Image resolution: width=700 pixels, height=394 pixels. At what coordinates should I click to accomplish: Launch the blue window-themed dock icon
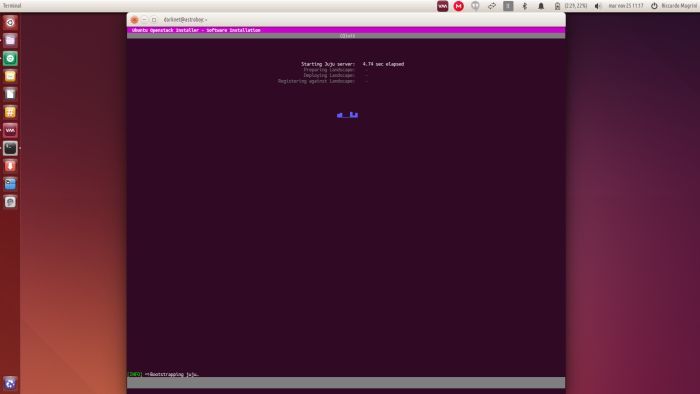[10, 184]
